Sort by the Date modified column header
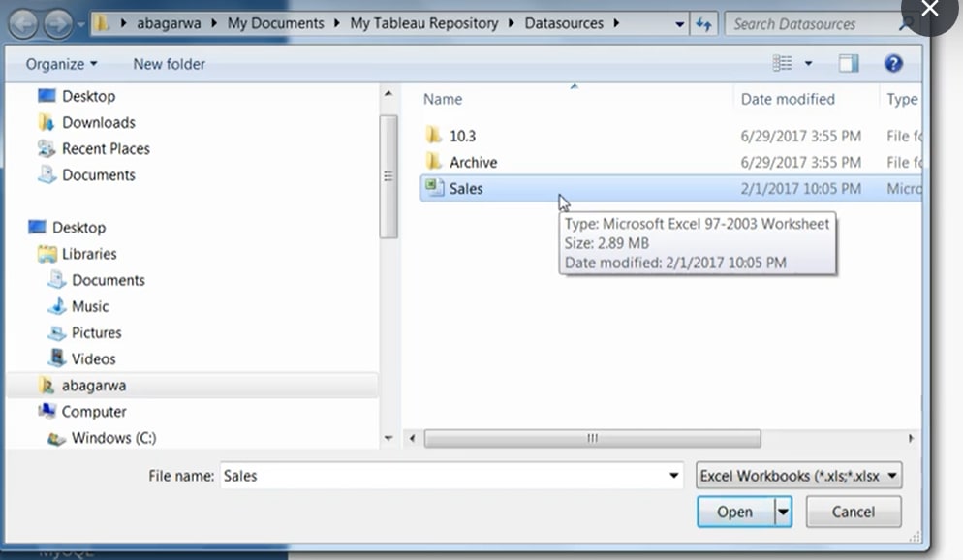The width and height of the screenshot is (963, 560). (x=788, y=99)
